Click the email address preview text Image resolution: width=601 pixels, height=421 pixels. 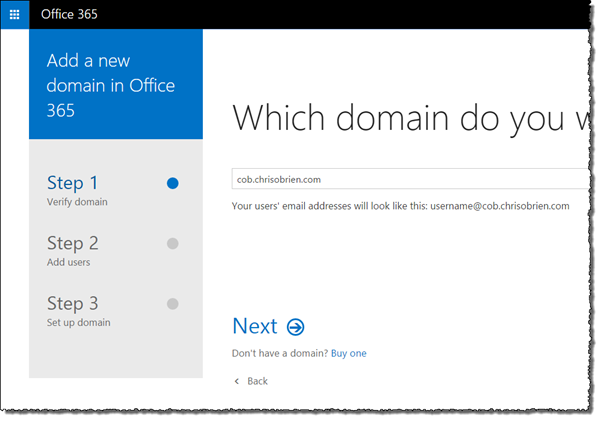[401, 206]
